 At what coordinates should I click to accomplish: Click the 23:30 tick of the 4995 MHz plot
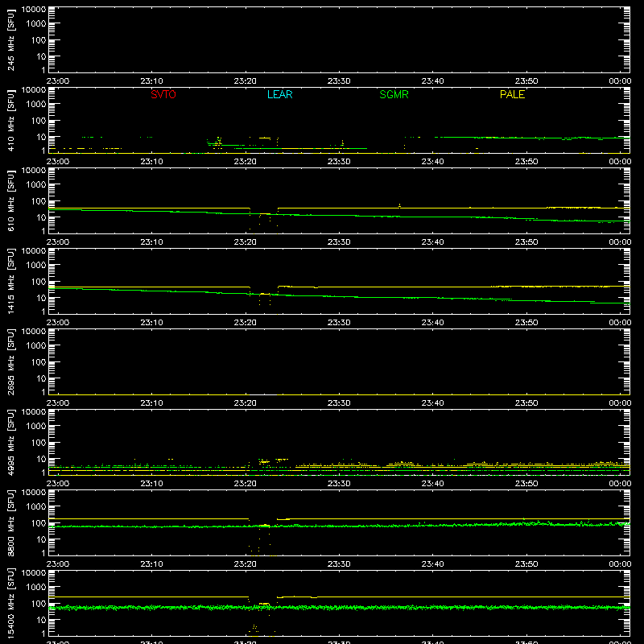(339, 484)
